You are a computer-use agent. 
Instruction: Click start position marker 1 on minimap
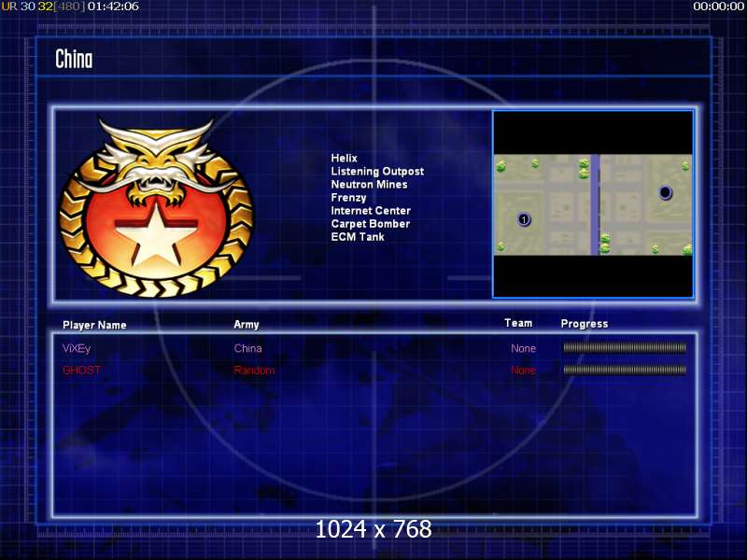click(524, 219)
